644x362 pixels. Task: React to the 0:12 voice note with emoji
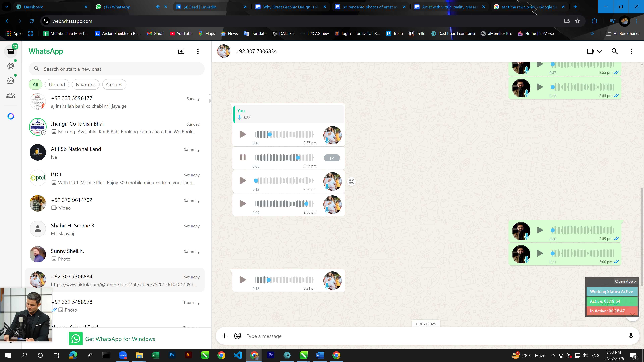pyautogui.click(x=352, y=182)
